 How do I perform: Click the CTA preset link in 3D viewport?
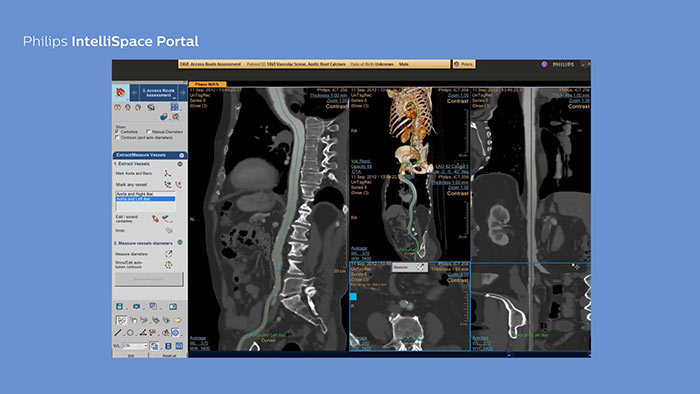pos(356,172)
